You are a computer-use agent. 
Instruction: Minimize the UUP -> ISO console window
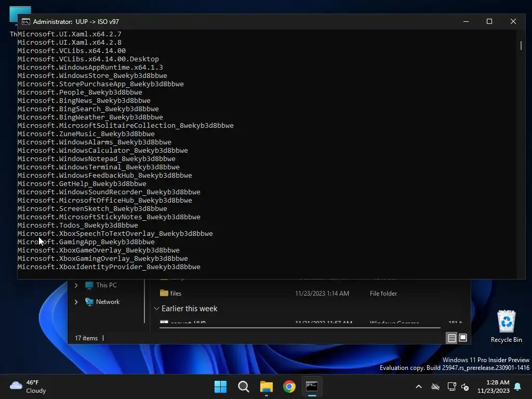pyautogui.click(x=466, y=21)
